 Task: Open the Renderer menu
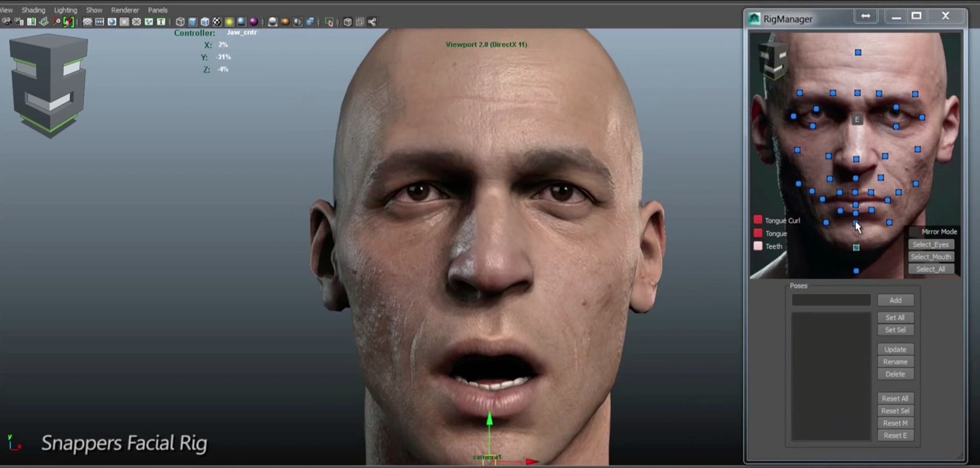[125, 10]
